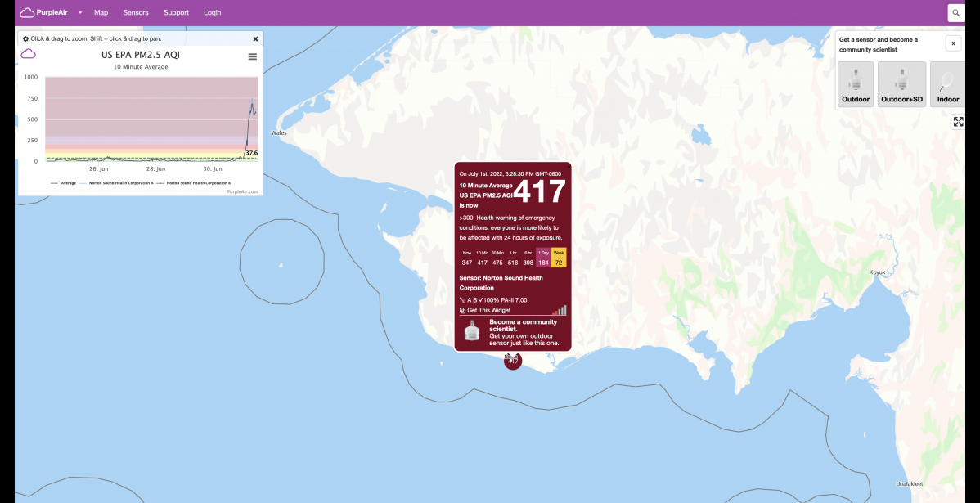Click the purple cloud icon in chart
The image size is (980, 503).
(x=28, y=54)
